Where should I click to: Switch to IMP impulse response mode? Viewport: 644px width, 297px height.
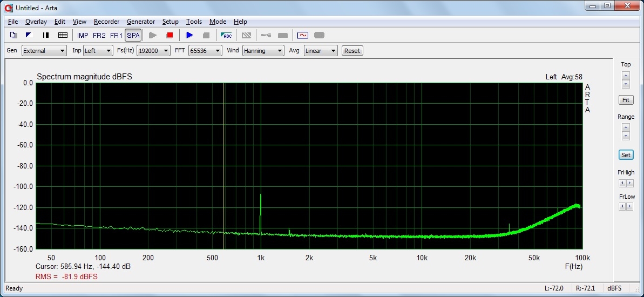[x=83, y=35]
